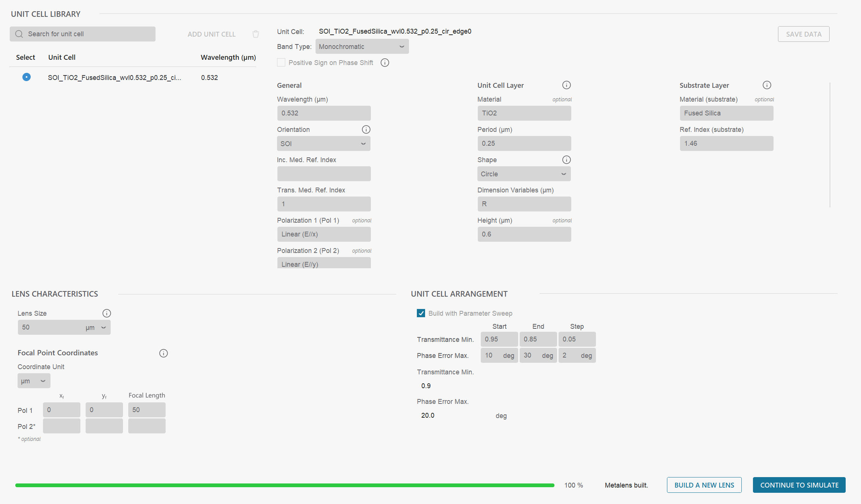861x504 pixels.
Task: Click the Shape info icon
Action: pos(566,160)
